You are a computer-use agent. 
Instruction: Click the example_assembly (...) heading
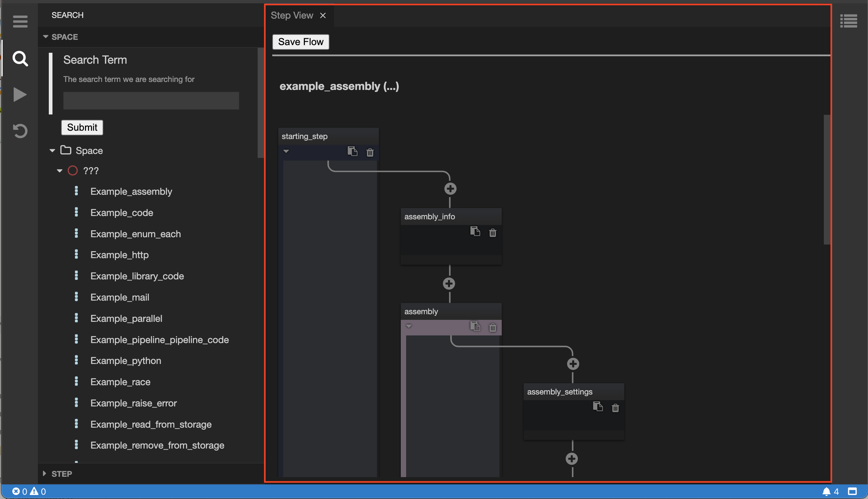339,86
